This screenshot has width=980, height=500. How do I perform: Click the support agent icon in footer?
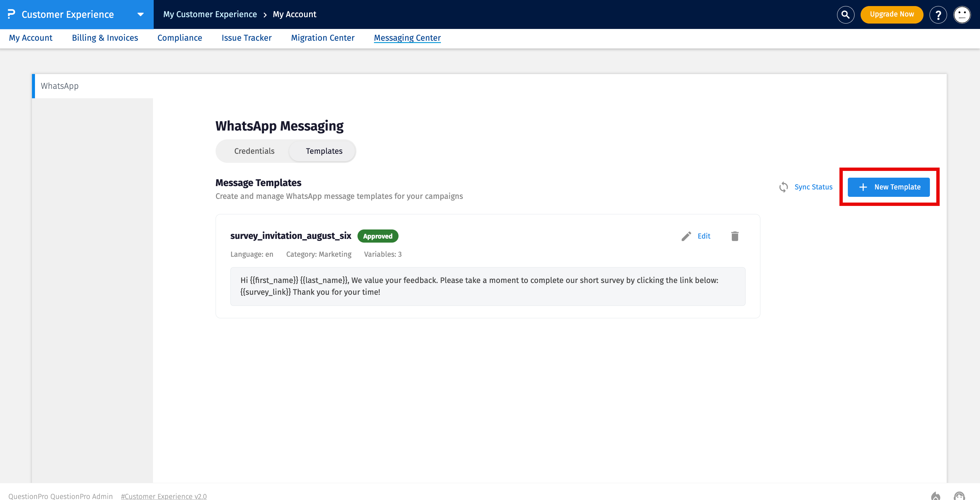pyautogui.click(x=959, y=495)
